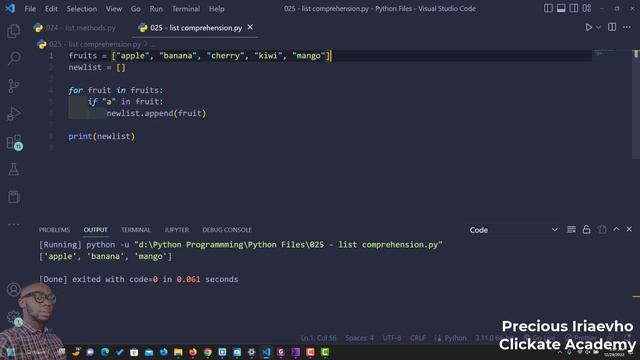Switch to the DEBUG CONSOLE tab
640x360 pixels.
pyautogui.click(x=227, y=230)
